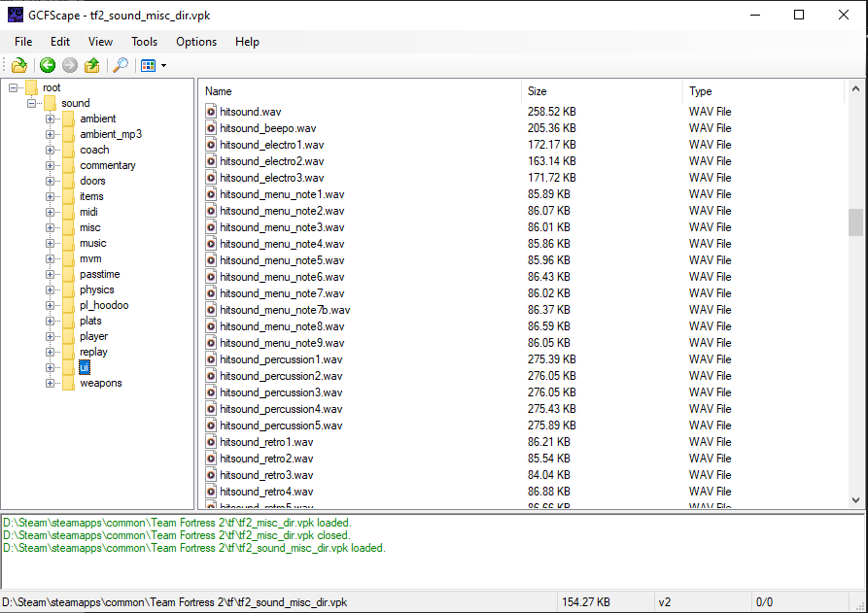Select the doors folder in tree
This screenshot has height=613, width=868.
pyautogui.click(x=92, y=181)
